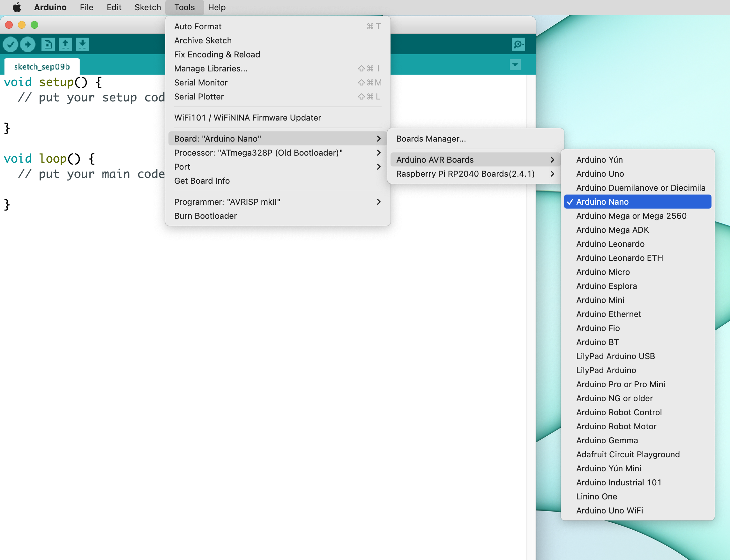Screen dimensions: 730x560
Task: Click the 'void loop() {' line in the code editor
Action: click(x=49, y=159)
